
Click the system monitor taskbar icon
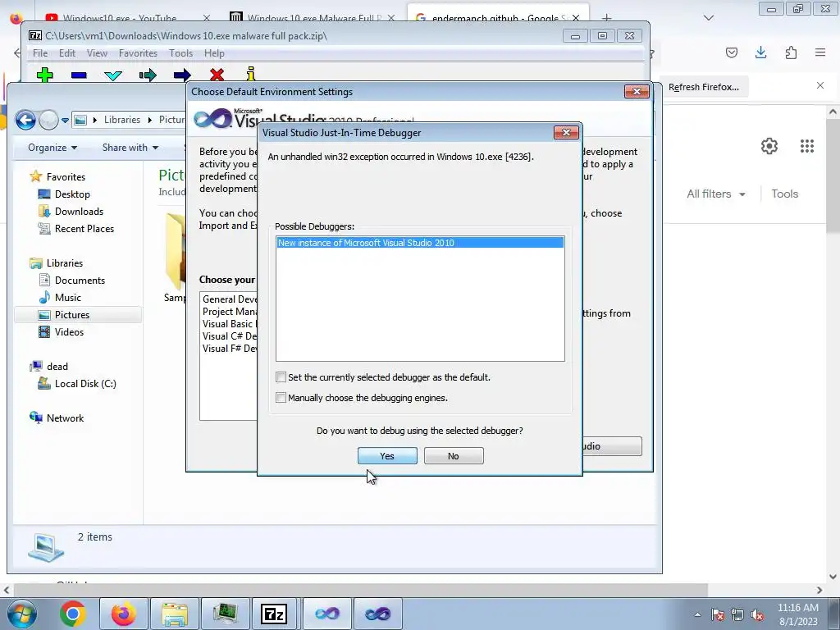(x=226, y=614)
